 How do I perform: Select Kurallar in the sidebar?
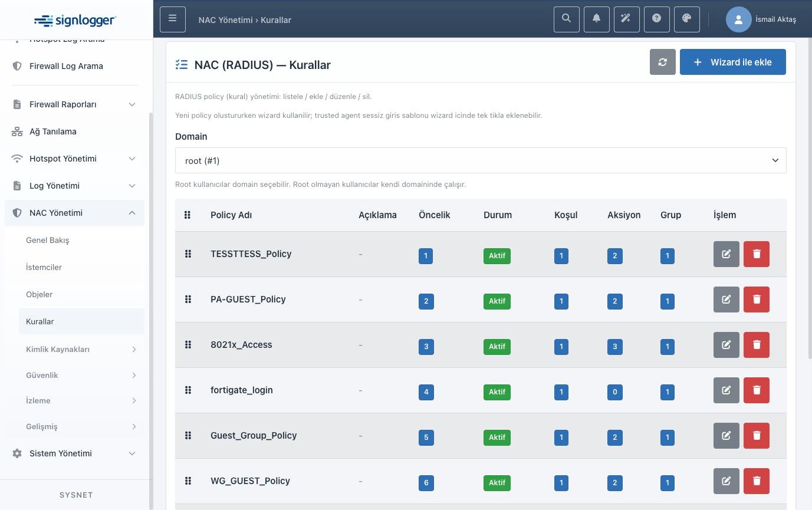tap(81, 321)
